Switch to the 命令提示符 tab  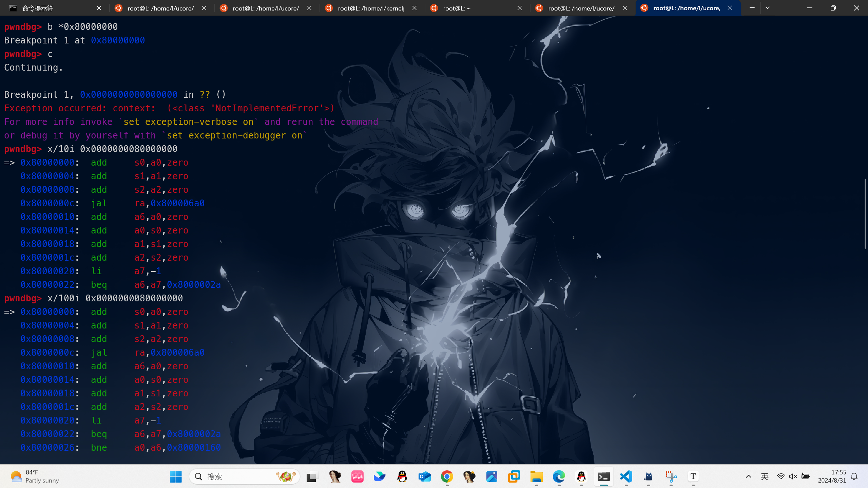55,8
